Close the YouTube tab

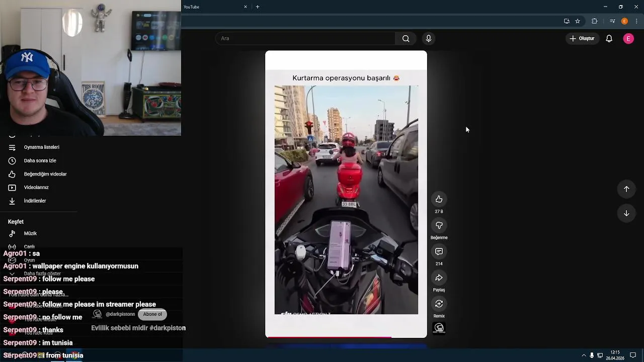[x=246, y=7]
